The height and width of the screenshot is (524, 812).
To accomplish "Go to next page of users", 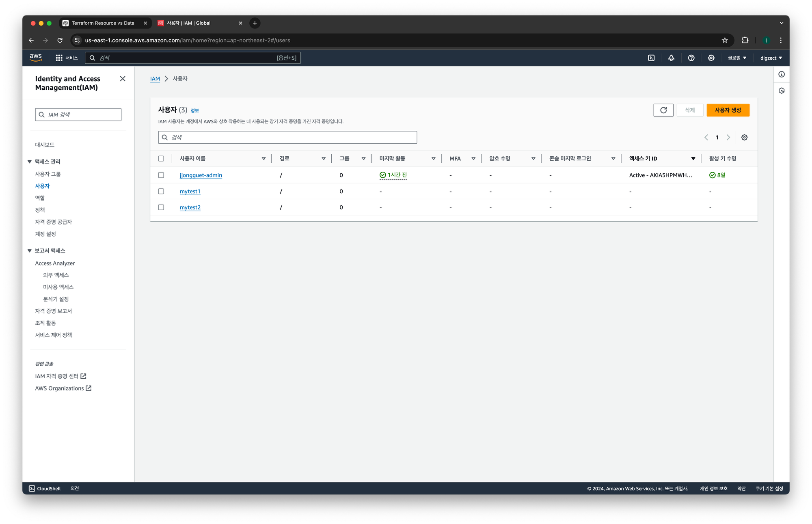I will (728, 138).
